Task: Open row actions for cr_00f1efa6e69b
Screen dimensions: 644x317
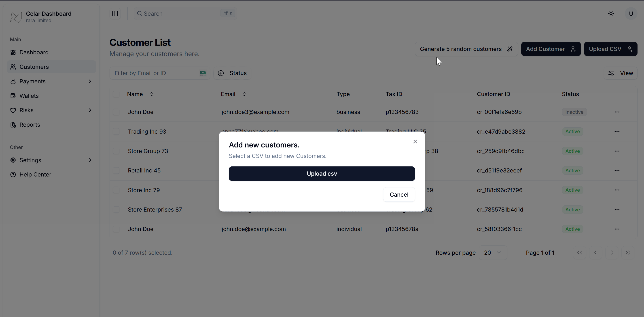Action: pyautogui.click(x=617, y=112)
